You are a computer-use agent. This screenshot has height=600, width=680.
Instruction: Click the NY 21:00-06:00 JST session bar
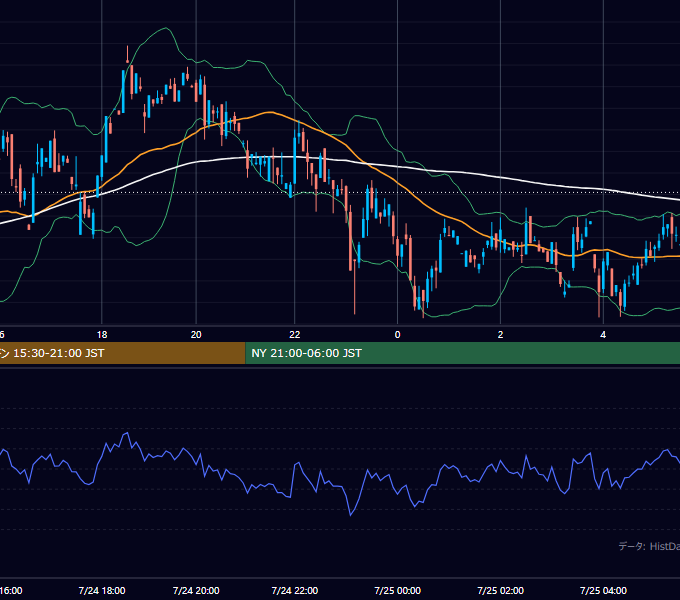[x=462, y=353]
